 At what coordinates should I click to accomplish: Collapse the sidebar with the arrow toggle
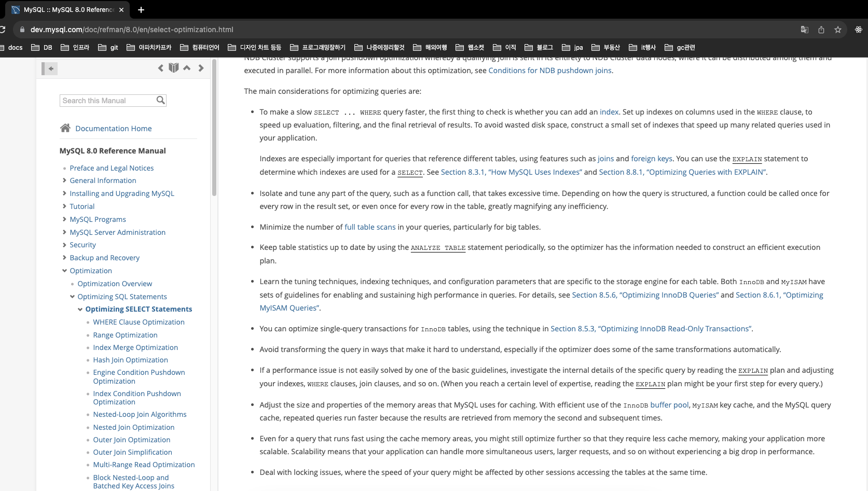[x=50, y=68]
